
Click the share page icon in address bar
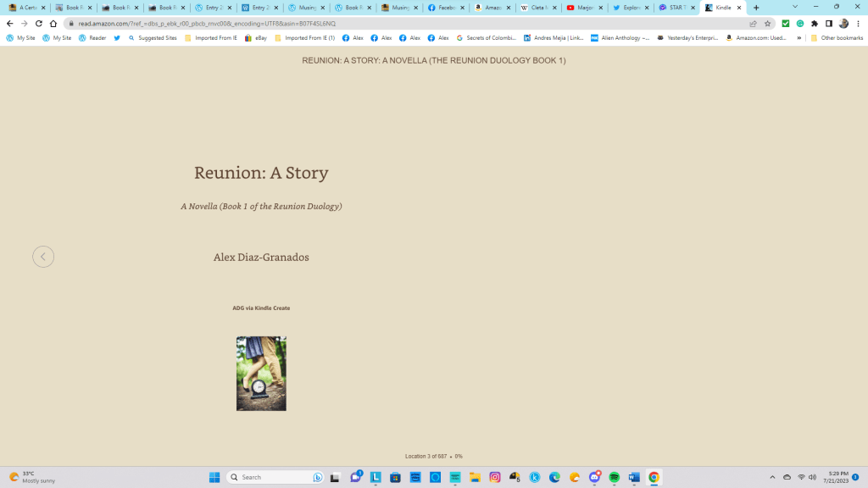point(753,24)
